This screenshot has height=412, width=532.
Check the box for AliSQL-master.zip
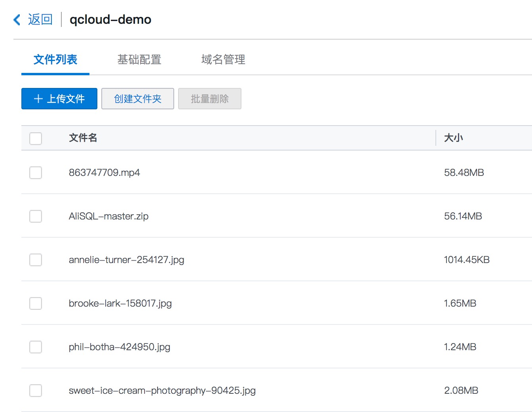pos(36,216)
